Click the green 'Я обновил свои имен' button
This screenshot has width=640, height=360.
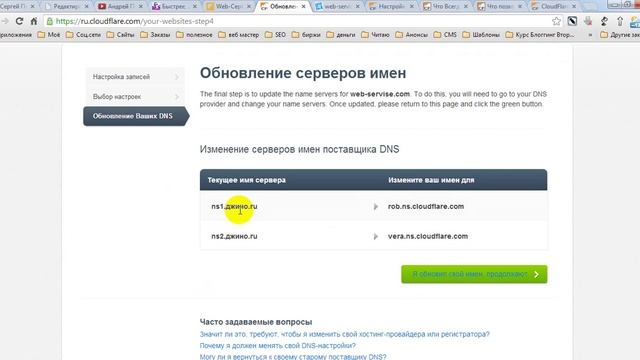(474, 274)
